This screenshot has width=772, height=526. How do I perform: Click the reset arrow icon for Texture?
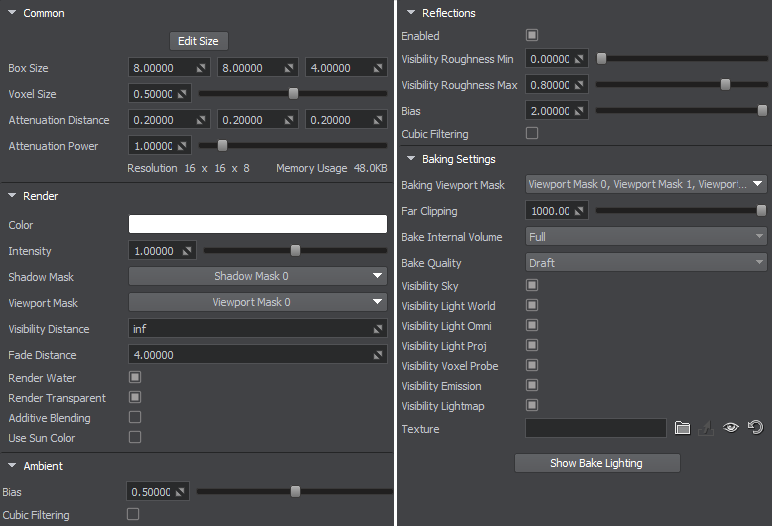tap(755, 428)
